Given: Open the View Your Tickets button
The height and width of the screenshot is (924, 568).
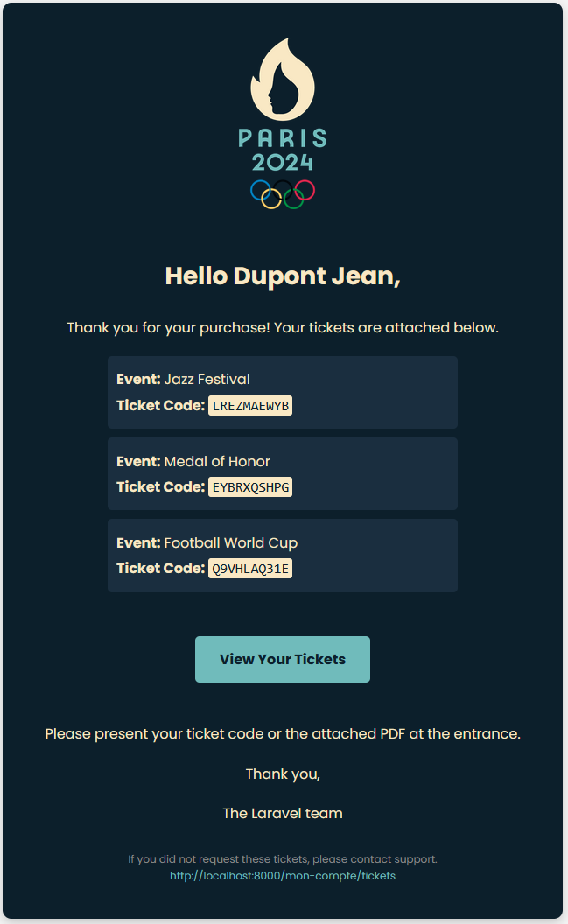Looking at the screenshot, I should click(283, 659).
